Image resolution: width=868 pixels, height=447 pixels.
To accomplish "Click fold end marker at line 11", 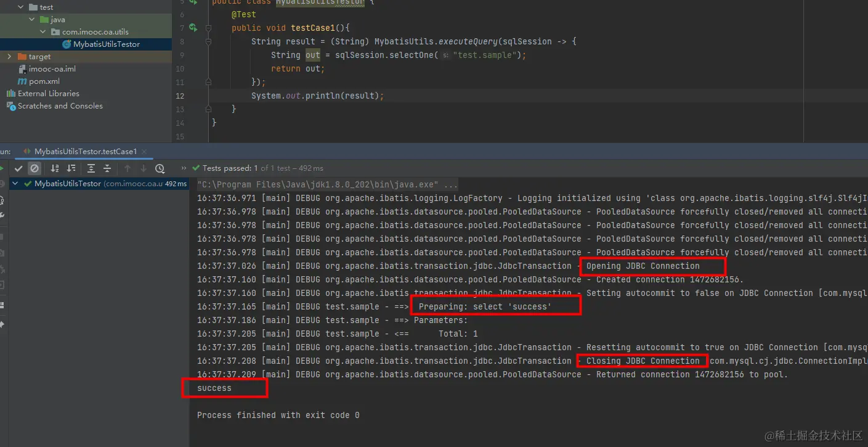I will point(208,82).
